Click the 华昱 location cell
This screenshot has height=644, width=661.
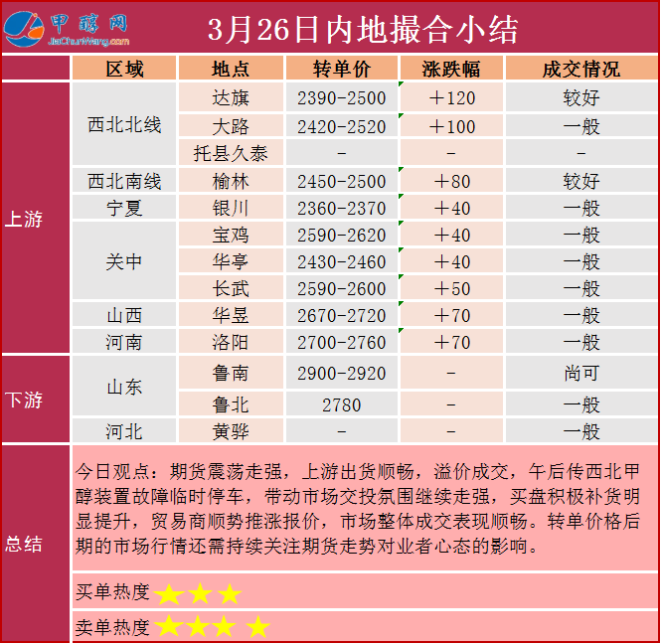coord(231,315)
